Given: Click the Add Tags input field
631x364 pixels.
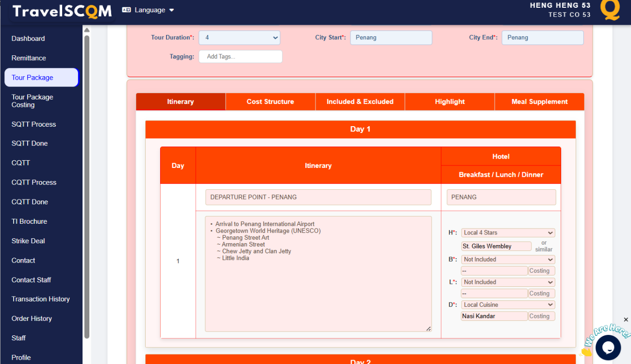Looking at the screenshot, I should click(240, 57).
